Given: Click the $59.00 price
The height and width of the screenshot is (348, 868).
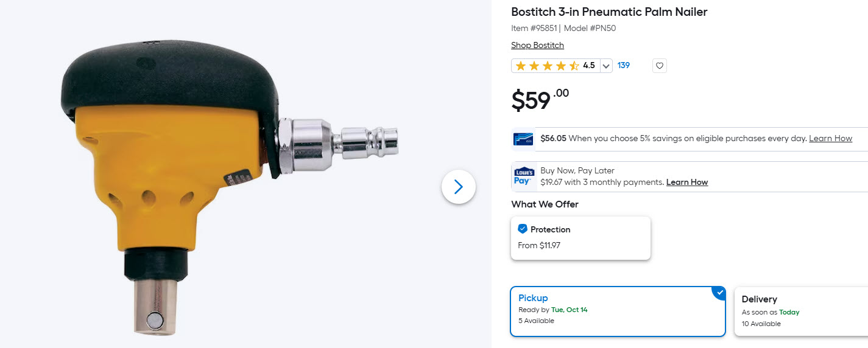Looking at the screenshot, I should point(540,100).
